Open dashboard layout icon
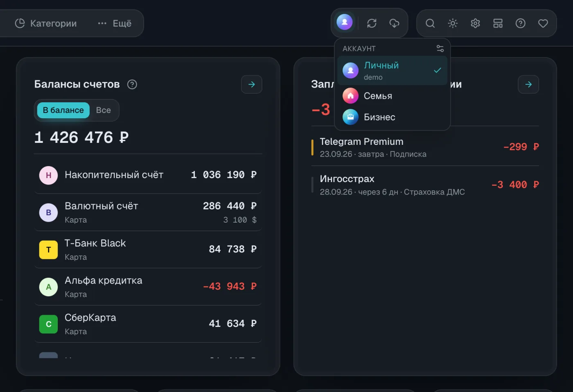 (x=498, y=23)
